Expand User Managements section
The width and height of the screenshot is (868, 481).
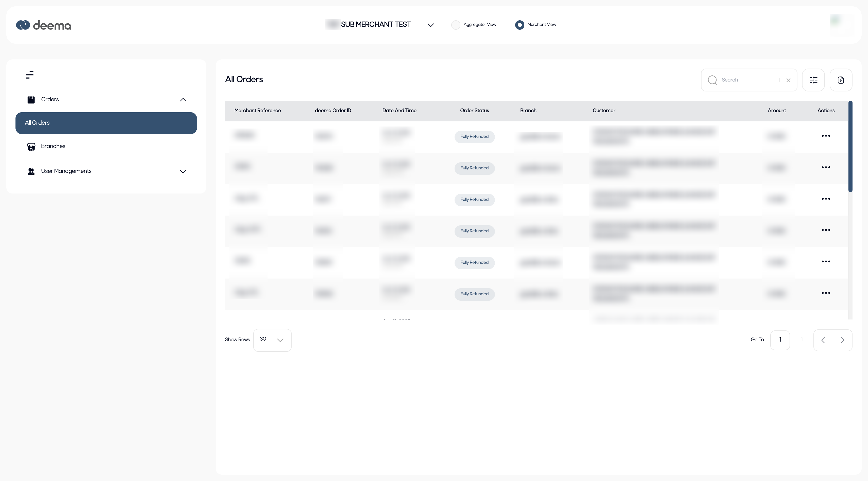(183, 172)
